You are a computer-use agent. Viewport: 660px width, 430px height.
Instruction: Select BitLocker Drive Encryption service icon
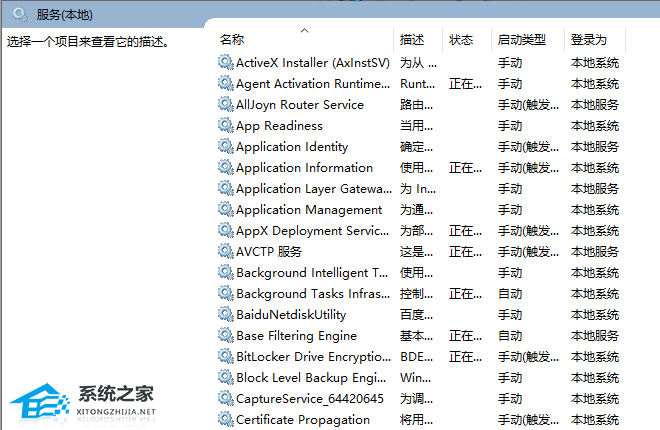pyautogui.click(x=226, y=357)
